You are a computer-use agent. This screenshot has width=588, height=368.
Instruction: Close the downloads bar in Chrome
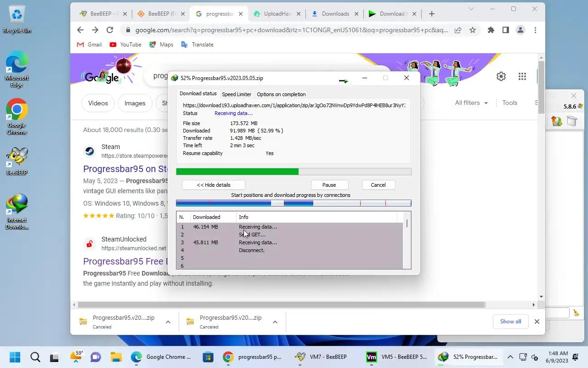click(x=537, y=322)
